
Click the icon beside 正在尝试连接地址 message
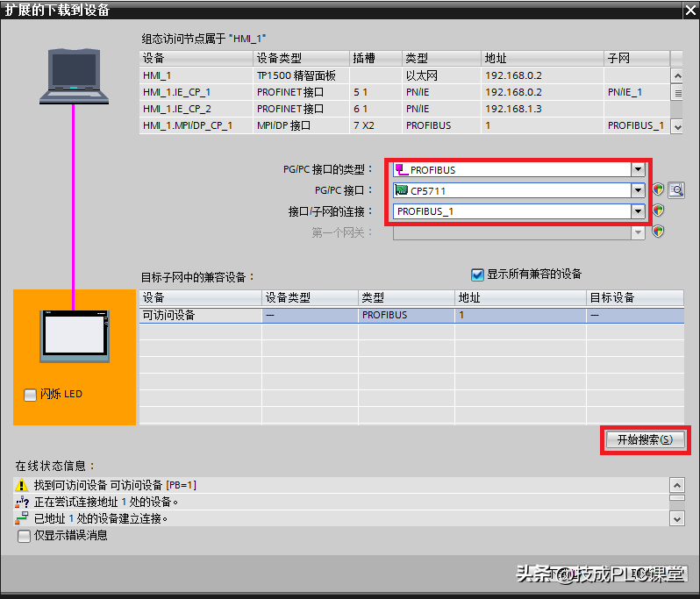(22, 503)
